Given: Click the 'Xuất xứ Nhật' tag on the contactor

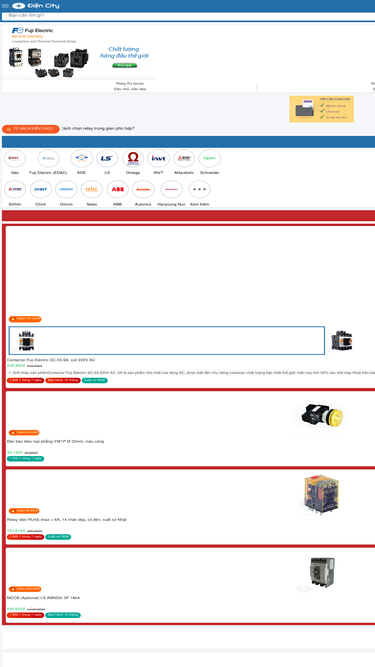Looking at the screenshot, I should click(x=95, y=380).
